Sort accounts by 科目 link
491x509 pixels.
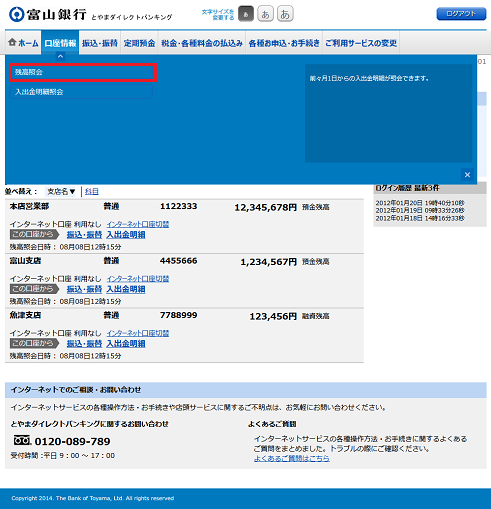pyautogui.click(x=92, y=191)
